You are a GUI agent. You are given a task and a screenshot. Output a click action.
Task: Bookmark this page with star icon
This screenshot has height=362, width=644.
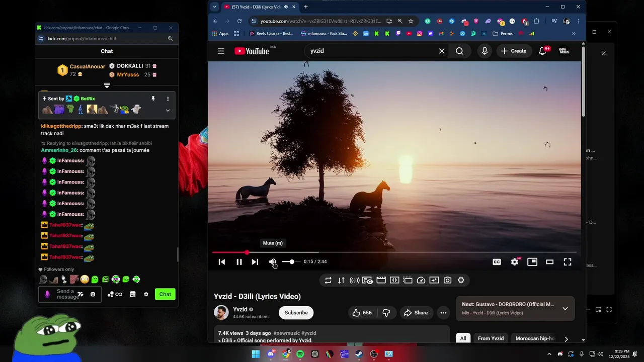click(x=411, y=21)
